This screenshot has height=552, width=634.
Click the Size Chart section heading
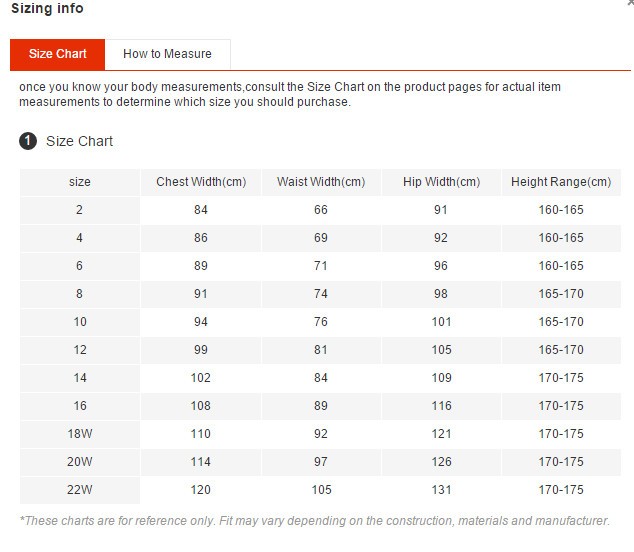[80, 141]
